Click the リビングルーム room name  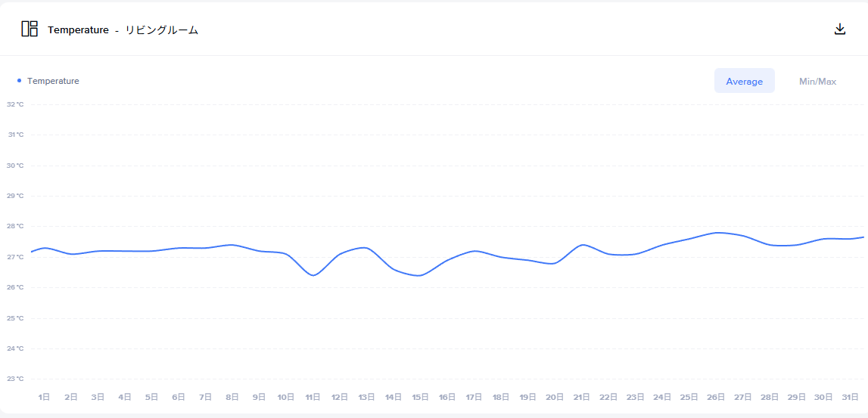(x=162, y=30)
